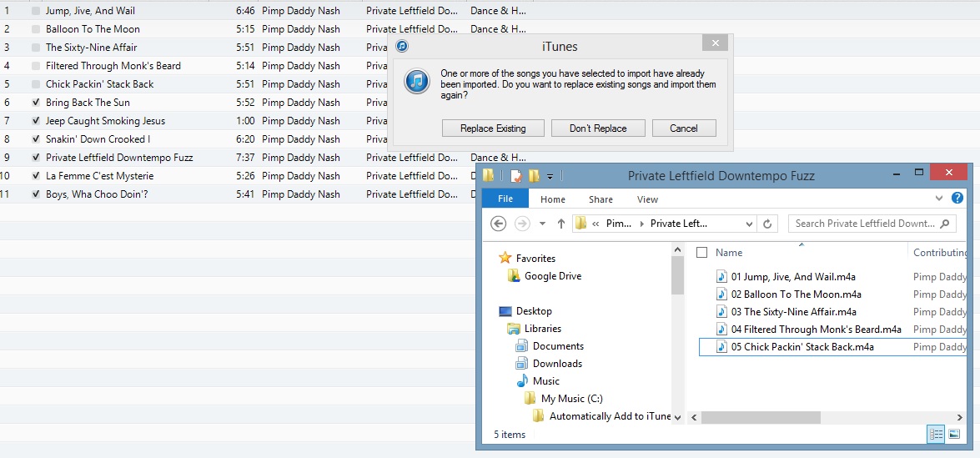The height and width of the screenshot is (458, 980).
Task: Click the magnifier search icon in Explorer
Action: (x=944, y=223)
